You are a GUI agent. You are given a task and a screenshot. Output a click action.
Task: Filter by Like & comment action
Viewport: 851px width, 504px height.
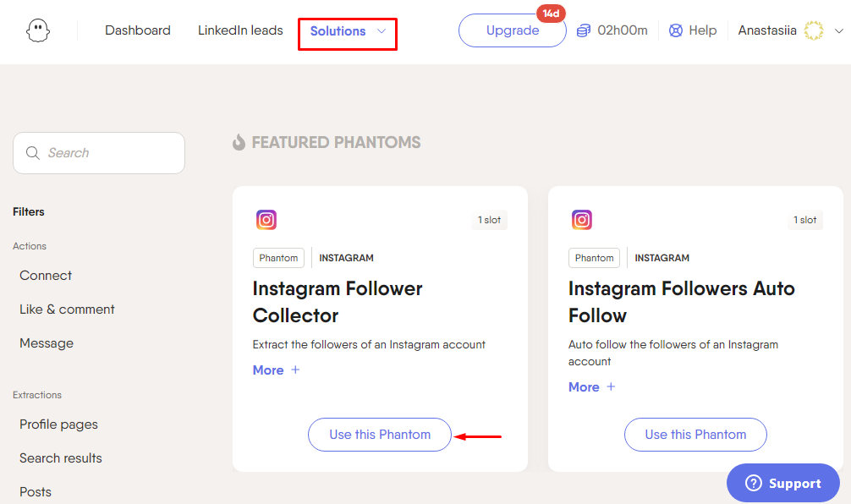point(68,310)
